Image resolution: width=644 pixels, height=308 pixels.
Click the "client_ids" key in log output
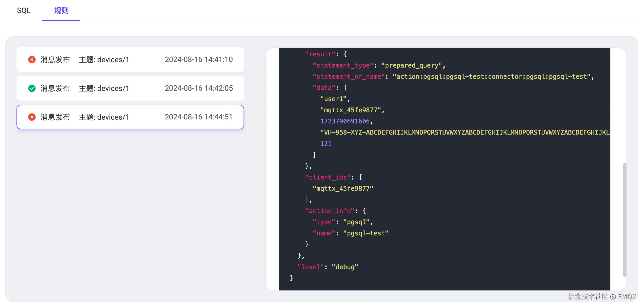pyautogui.click(x=328, y=177)
